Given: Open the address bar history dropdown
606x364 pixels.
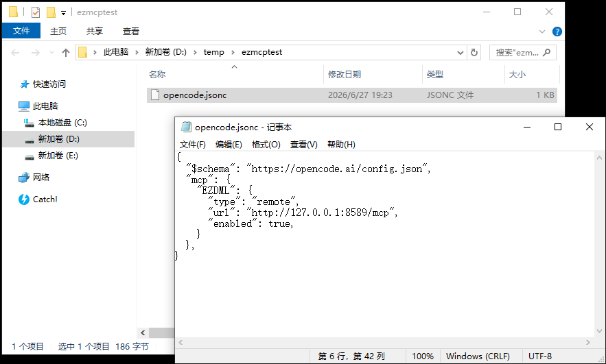Looking at the screenshot, I should (460, 53).
